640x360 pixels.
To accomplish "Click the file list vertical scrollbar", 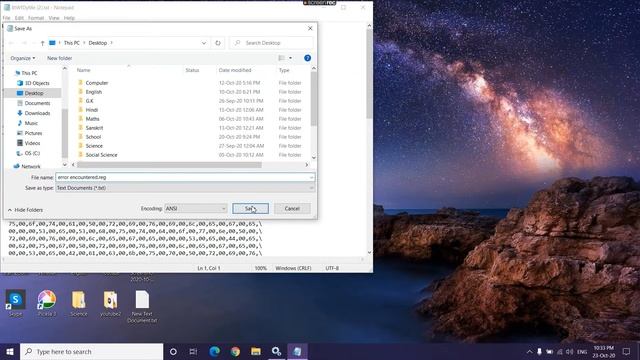I will (313, 100).
